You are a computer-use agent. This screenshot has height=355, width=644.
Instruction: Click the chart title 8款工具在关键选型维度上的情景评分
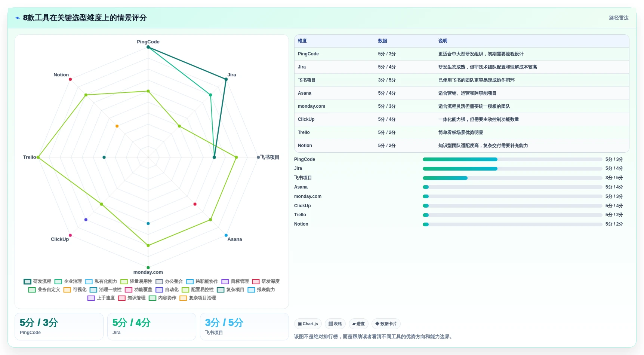tap(85, 18)
